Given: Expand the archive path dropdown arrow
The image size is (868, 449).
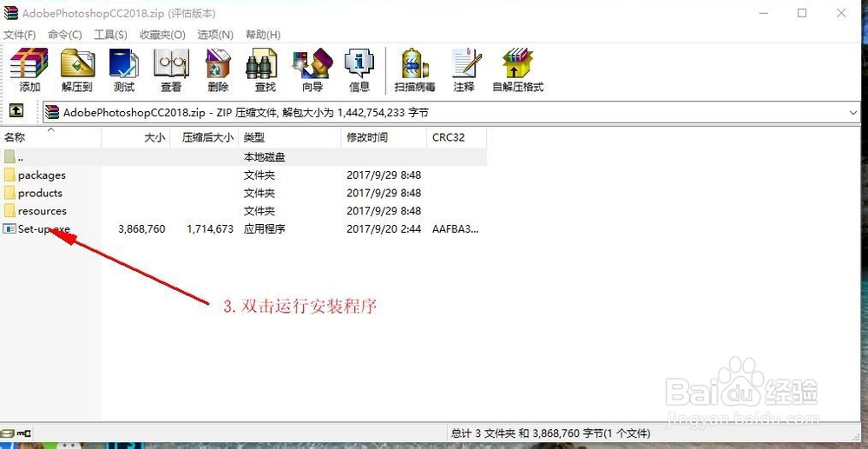Looking at the screenshot, I should (853, 112).
